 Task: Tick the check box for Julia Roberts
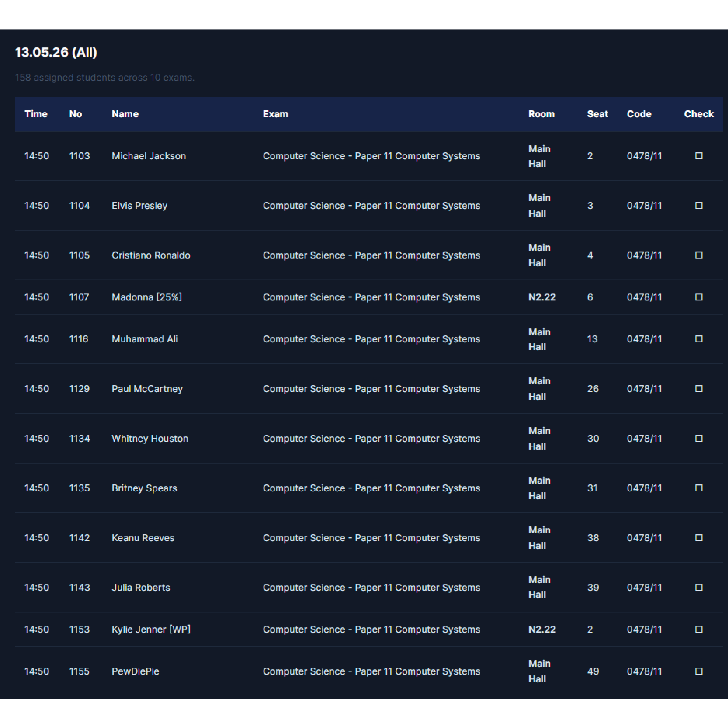point(699,587)
